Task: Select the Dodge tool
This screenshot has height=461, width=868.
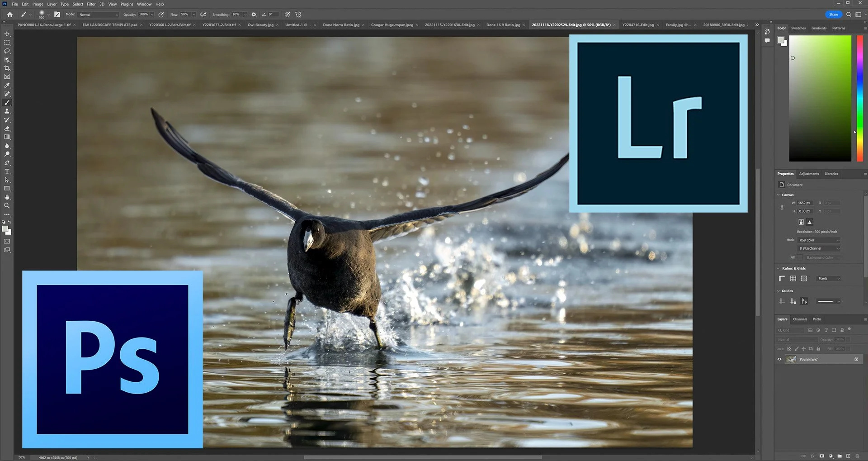Action: pos(7,154)
